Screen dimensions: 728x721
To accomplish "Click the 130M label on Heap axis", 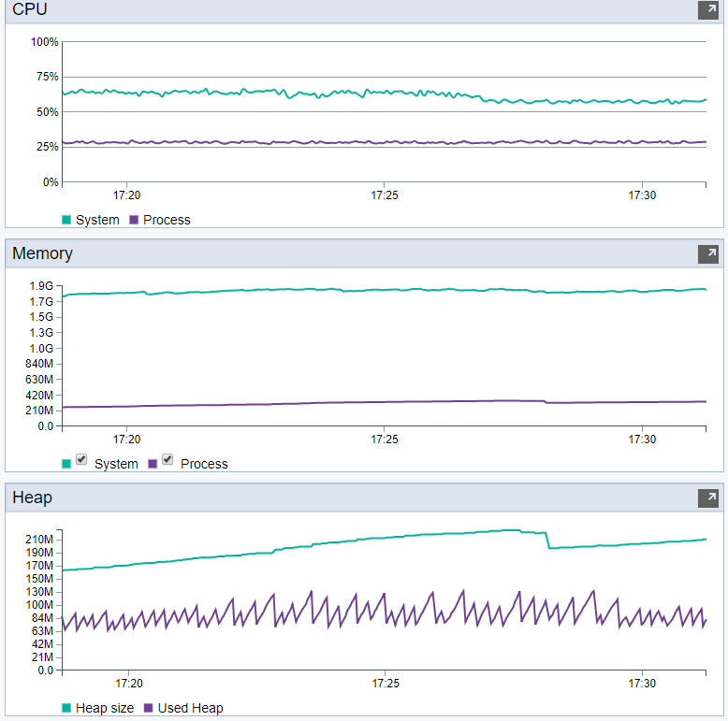I will coord(39,592).
